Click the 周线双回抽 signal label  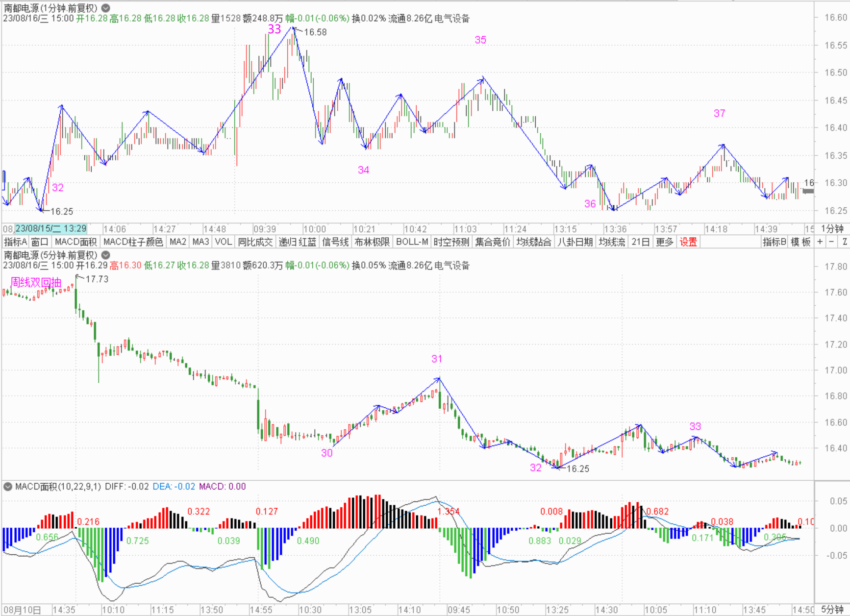(x=36, y=282)
